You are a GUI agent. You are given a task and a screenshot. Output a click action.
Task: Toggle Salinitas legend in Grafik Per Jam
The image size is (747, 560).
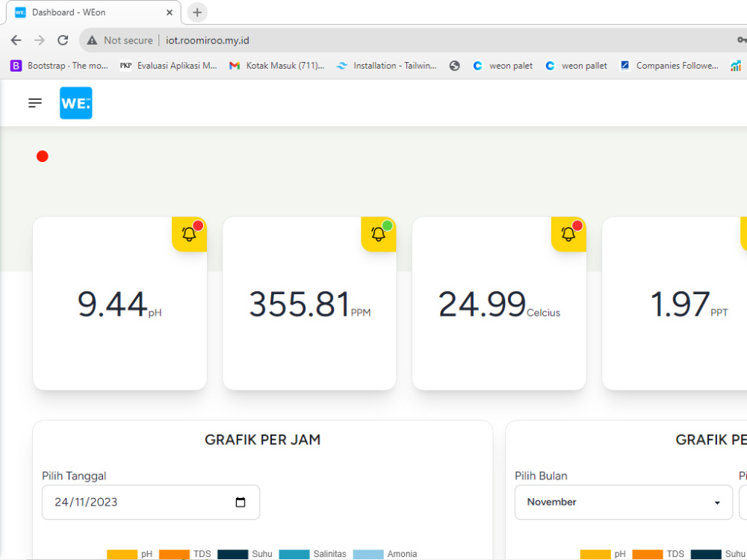[312, 554]
